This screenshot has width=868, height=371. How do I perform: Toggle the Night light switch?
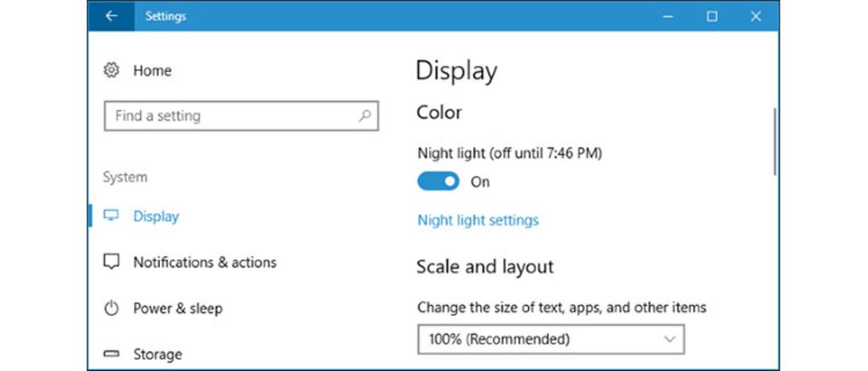[x=438, y=181]
